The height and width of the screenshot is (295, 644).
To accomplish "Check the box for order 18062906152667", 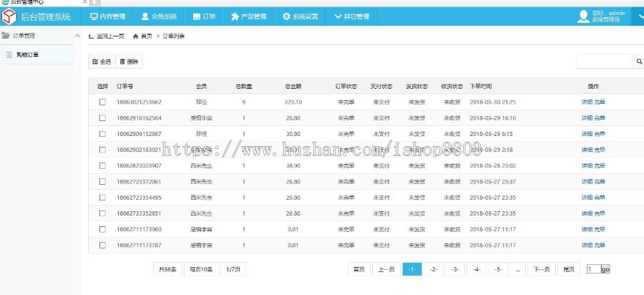I will (x=102, y=134).
